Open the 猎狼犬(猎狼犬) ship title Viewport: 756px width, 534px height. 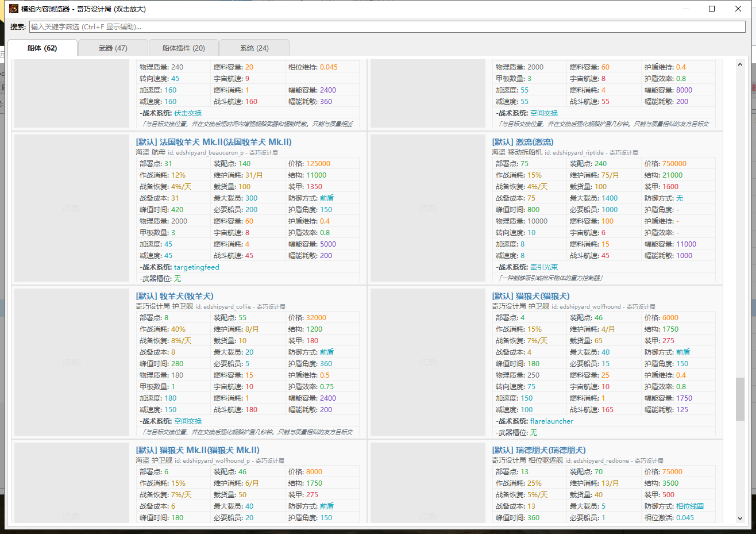coord(531,296)
